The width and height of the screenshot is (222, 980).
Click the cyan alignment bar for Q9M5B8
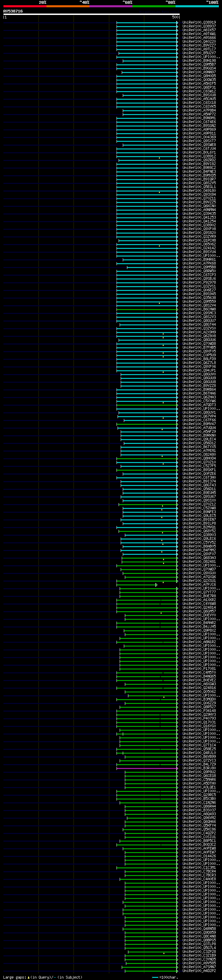point(152,267)
